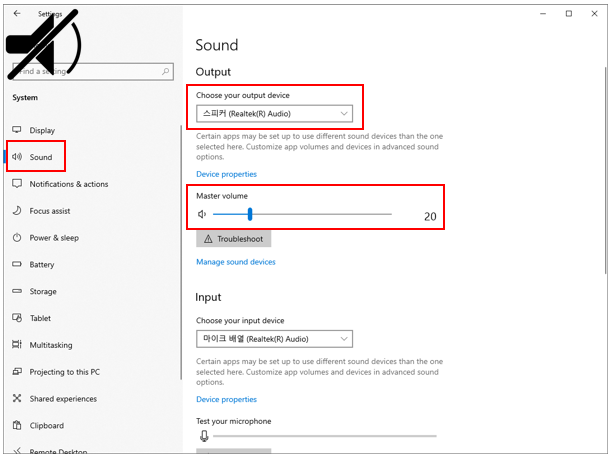This screenshot has width=614, height=458.
Task: Click the Battery icon in sidebar
Action: 17,264
